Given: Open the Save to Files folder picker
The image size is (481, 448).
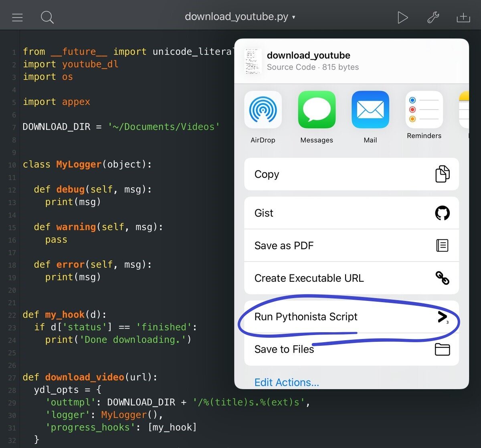Looking at the screenshot, I should pos(351,349).
